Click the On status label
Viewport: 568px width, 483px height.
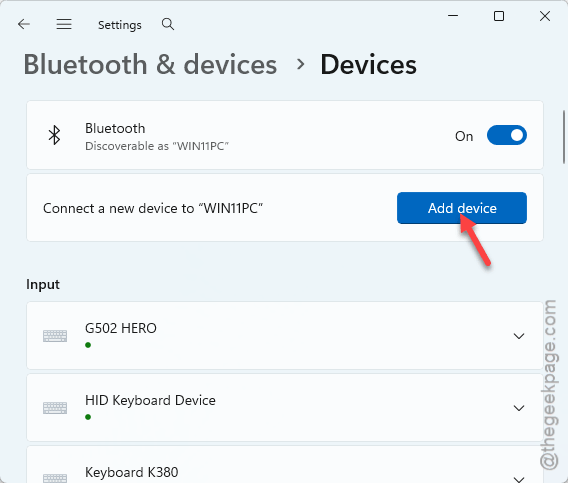coord(464,136)
